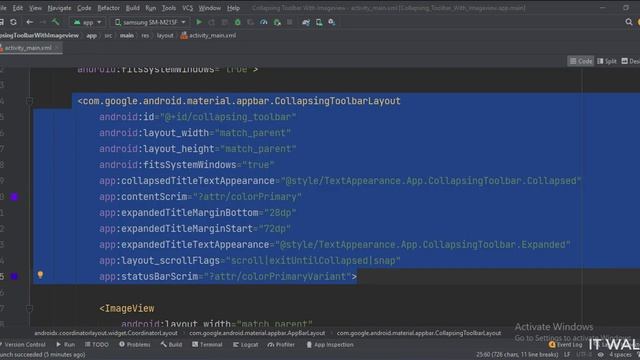Open the Version Control tool window

click(x=23, y=344)
